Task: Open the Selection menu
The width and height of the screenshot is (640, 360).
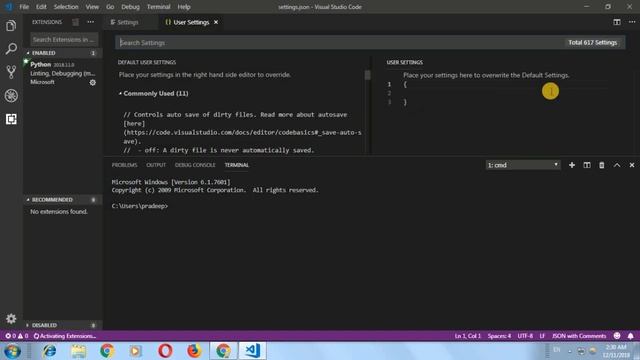Action: pyautogui.click(x=66, y=7)
